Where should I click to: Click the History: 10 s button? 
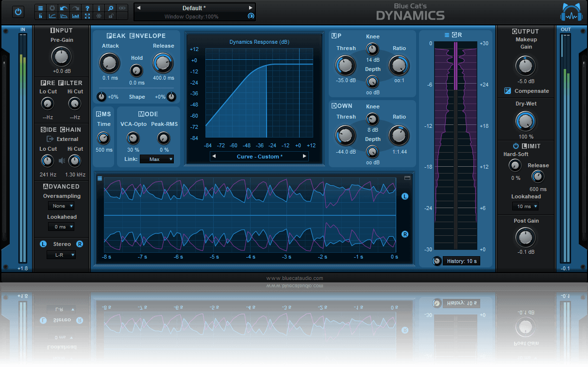click(x=461, y=261)
